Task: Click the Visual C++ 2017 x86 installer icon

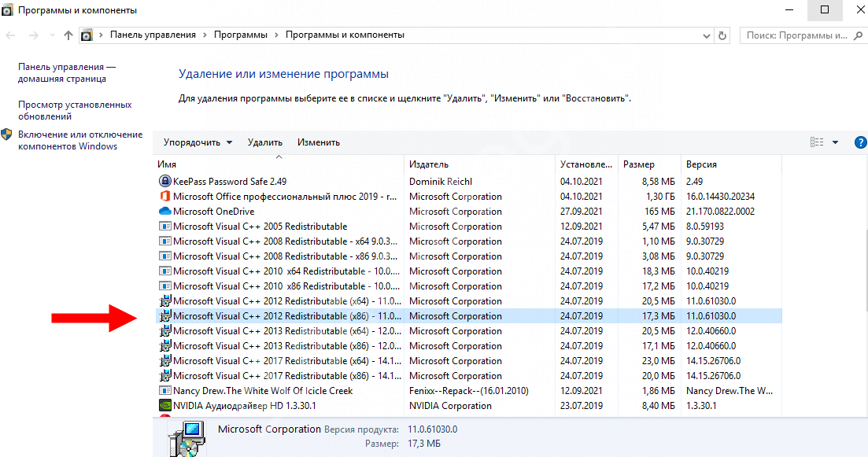Action: coord(165,375)
